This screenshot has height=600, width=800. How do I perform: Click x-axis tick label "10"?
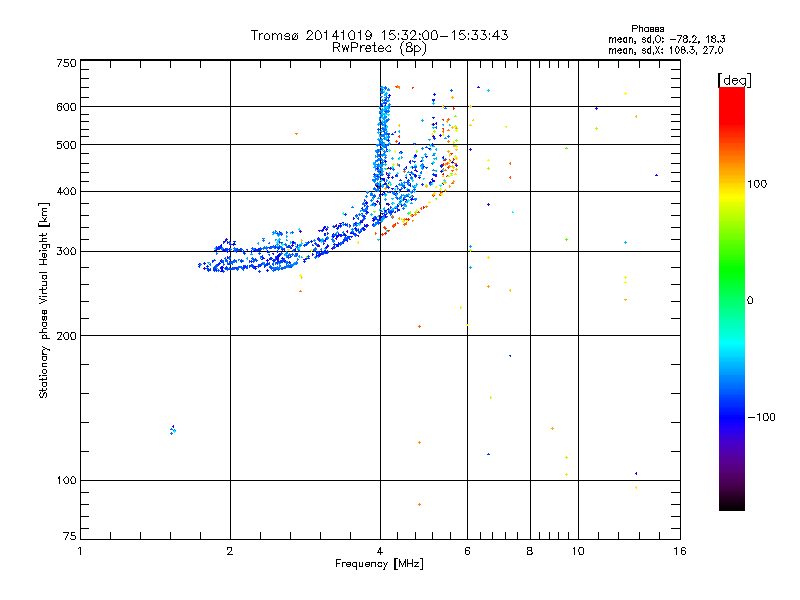coord(578,551)
